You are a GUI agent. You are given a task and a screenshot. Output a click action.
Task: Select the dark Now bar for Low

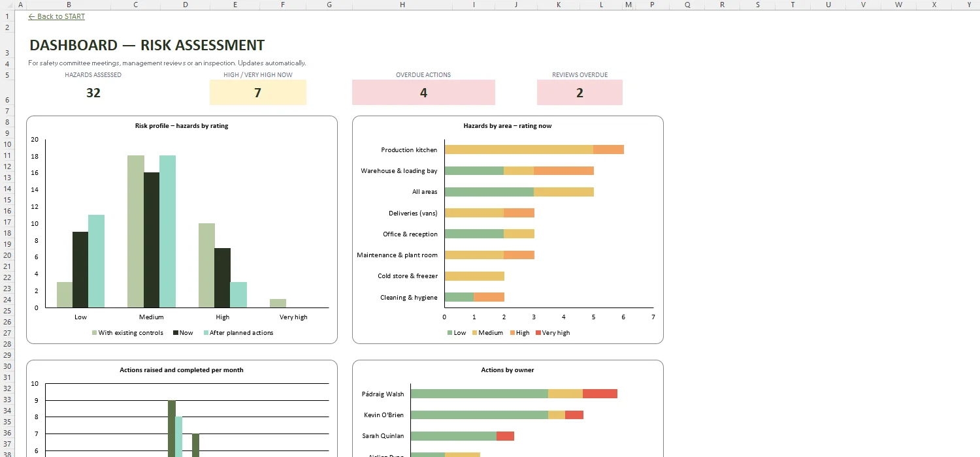point(80,270)
